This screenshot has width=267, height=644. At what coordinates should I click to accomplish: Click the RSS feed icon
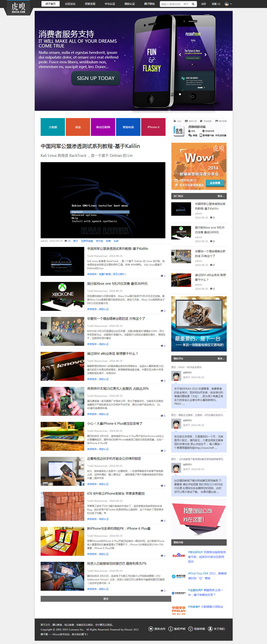point(175,121)
